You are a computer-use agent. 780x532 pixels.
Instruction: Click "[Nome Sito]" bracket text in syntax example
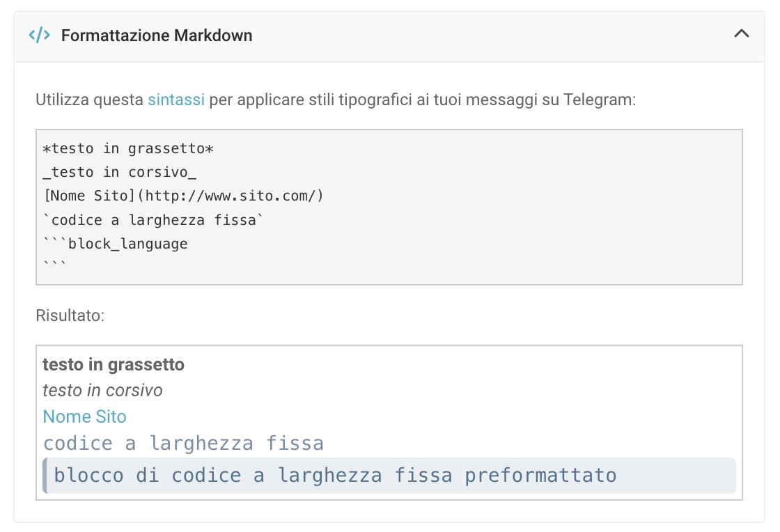[x=89, y=196]
